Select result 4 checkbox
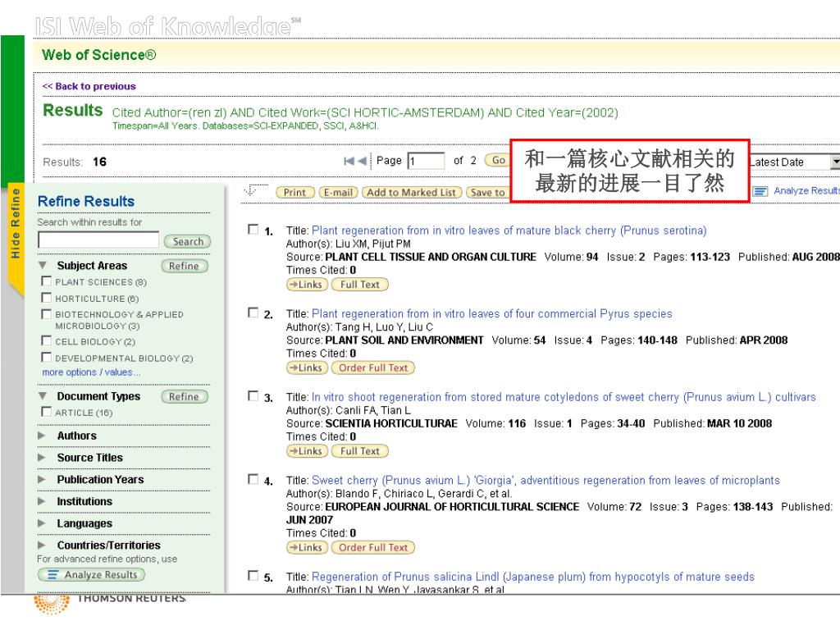 click(x=253, y=479)
